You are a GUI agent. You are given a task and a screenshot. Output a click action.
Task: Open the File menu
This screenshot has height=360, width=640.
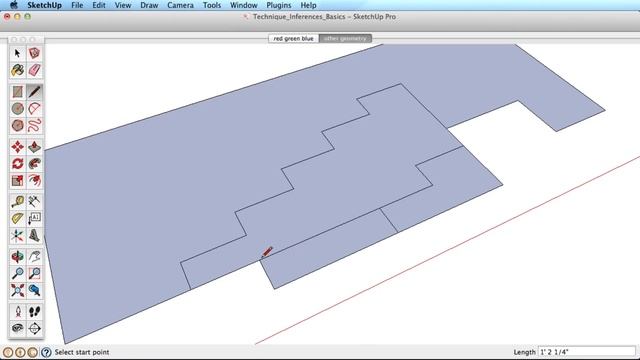pos(77,5)
